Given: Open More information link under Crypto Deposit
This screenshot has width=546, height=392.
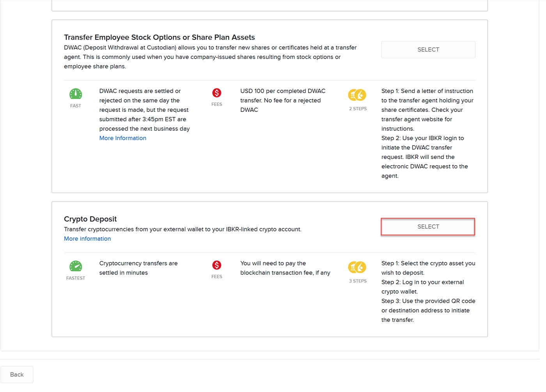Looking at the screenshot, I should click(87, 239).
